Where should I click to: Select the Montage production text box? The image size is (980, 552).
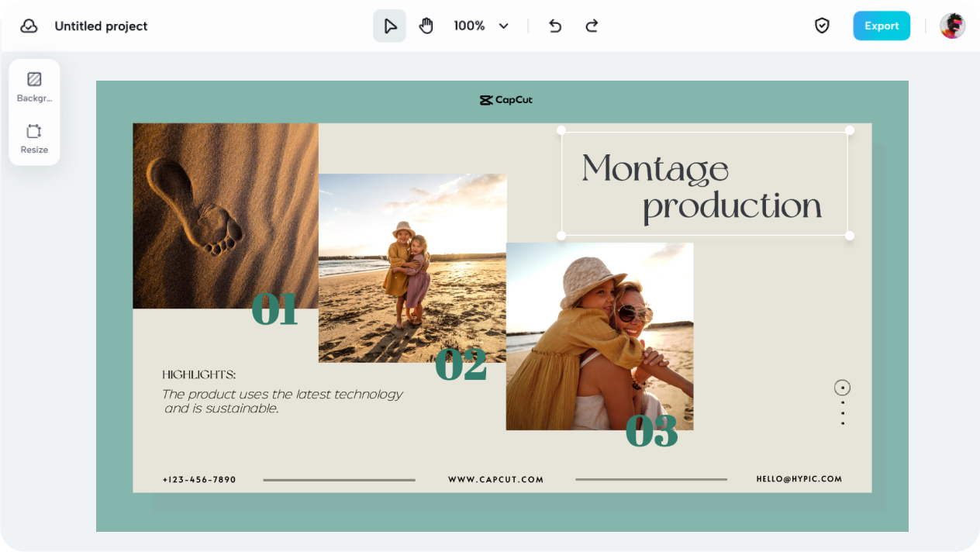pos(705,184)
